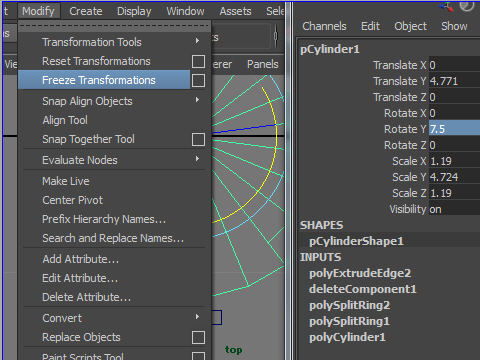This screenshot has width=480, height=360.
Task: Open Snap Together Tool option box
Action: pos(198,139)
